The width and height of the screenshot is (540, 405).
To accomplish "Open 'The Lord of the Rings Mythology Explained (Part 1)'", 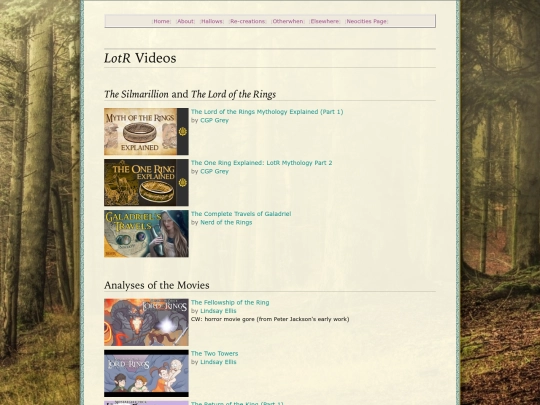I will (267, 112).
